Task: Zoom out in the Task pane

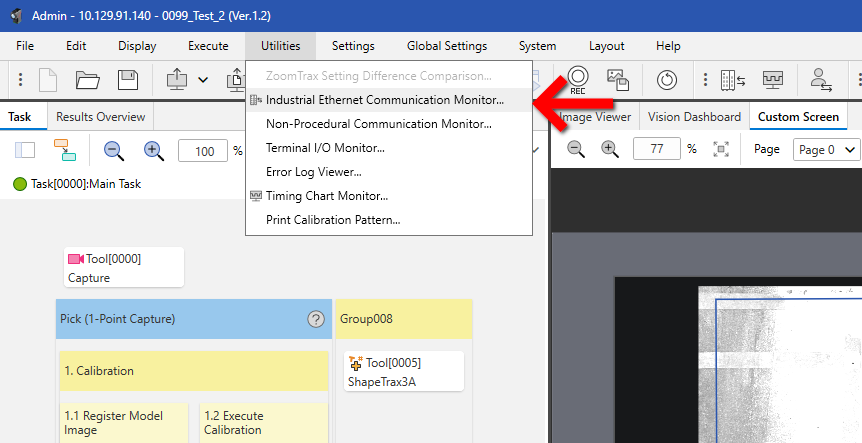Action: (114, 151)
